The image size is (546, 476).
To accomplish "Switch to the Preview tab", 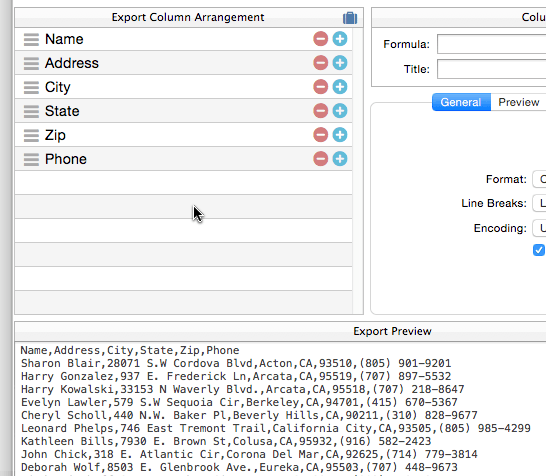I will 518,102.
